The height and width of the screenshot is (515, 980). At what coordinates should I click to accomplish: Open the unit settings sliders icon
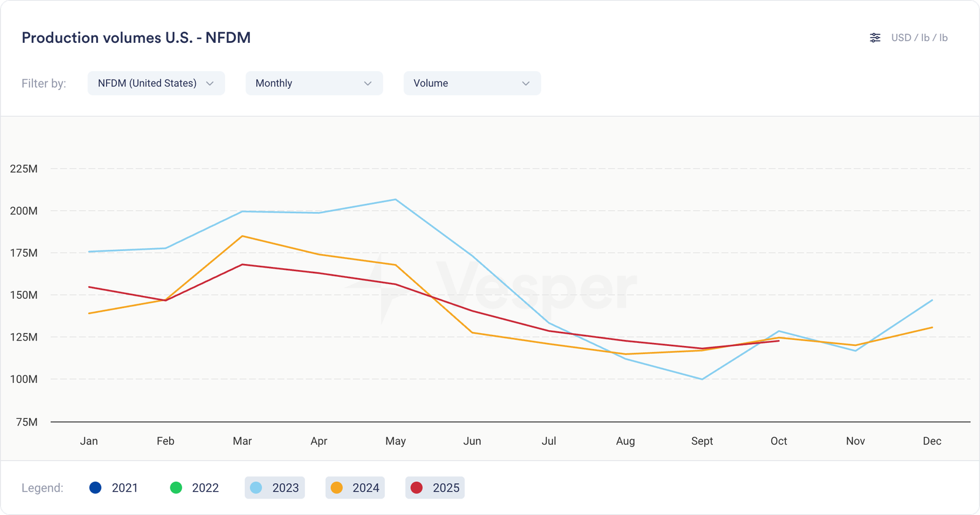[x=875, y=38]
